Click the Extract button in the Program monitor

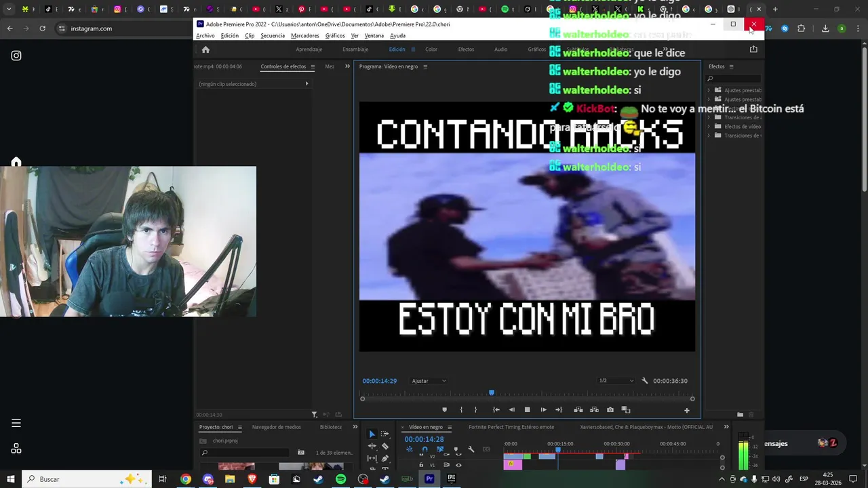coord(594,409)
